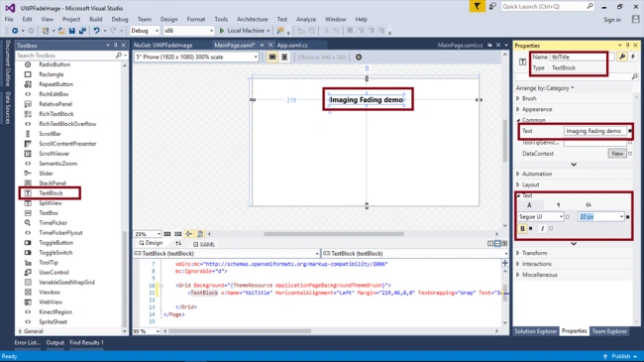Switch to NuGet: UWPFadeImage tab
Image resolution: width=644 pixels, height=362 pixels.
pyautogui.click(x=163, y=46)
